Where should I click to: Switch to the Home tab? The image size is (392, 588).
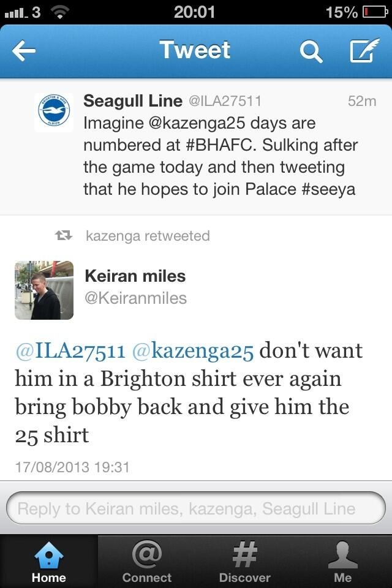click(x=49, y=562)
